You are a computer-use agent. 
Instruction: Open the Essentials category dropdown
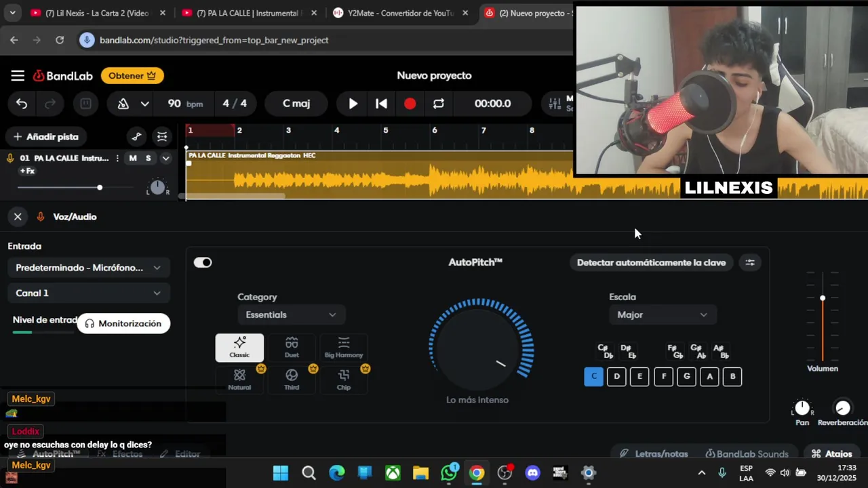tap(291, 314)
